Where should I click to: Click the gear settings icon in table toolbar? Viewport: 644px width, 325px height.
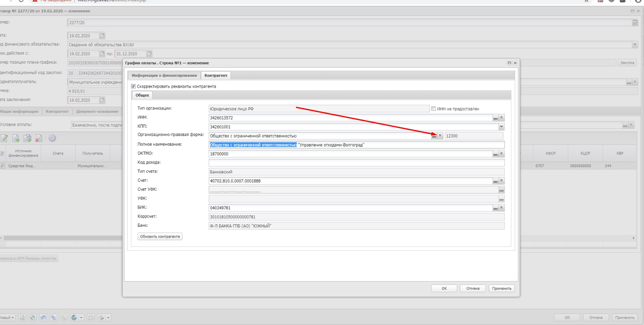52,138
